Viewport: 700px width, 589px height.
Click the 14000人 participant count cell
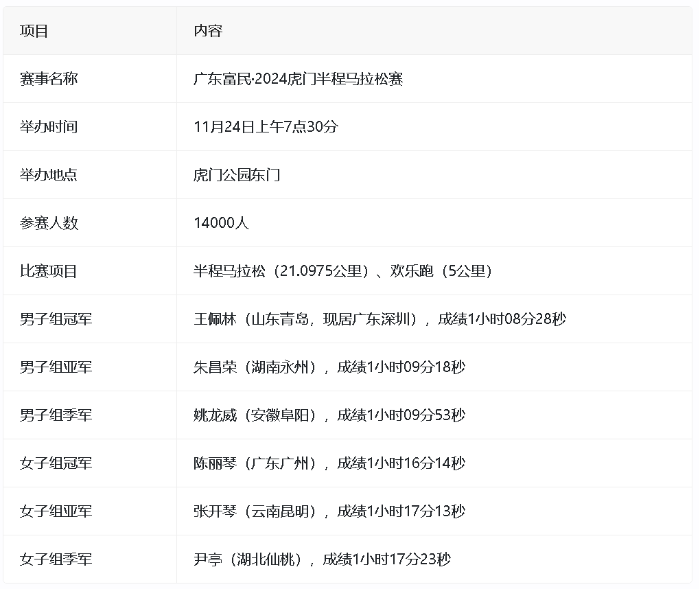(x=221, y=223)
